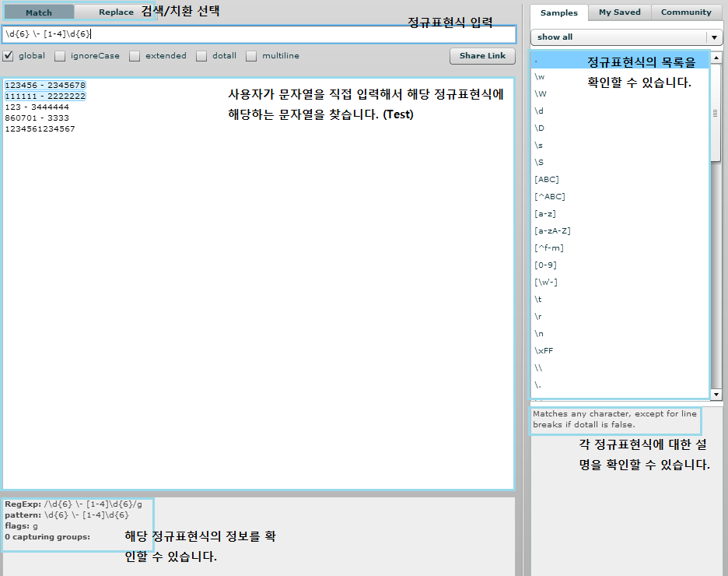
Task: Click the samples list scroll-up arrow
Action: click(x=716, y=58)
